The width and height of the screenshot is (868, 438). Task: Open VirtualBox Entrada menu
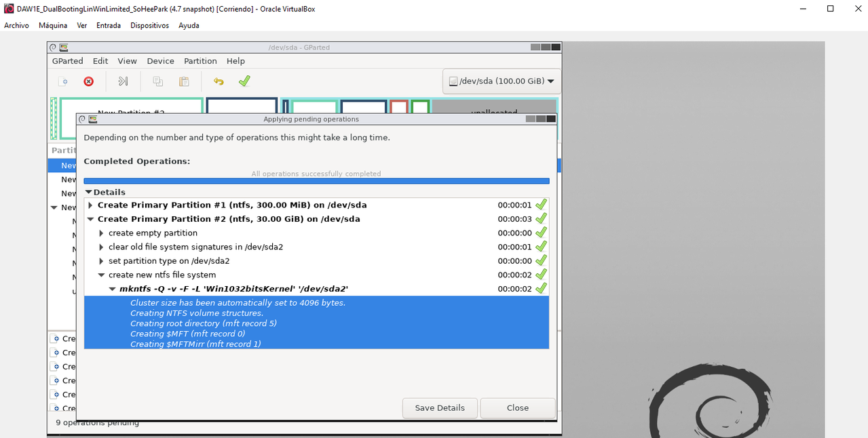[109, 25]
